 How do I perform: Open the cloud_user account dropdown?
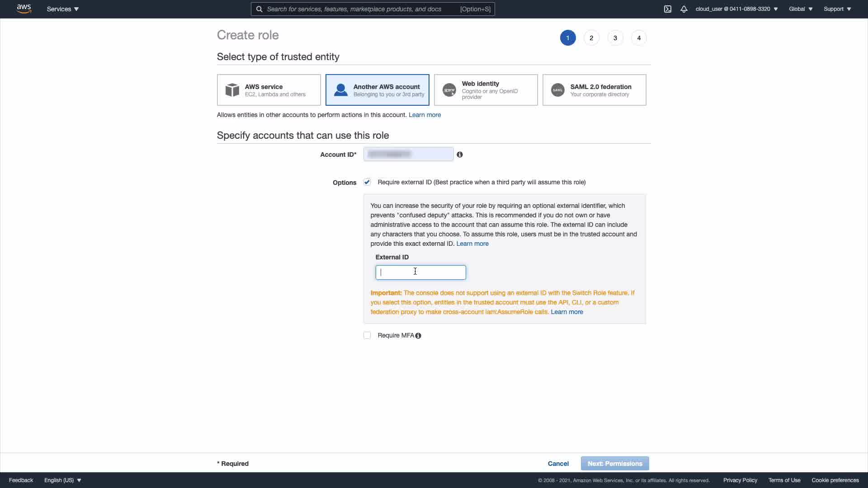pos(736,9)
